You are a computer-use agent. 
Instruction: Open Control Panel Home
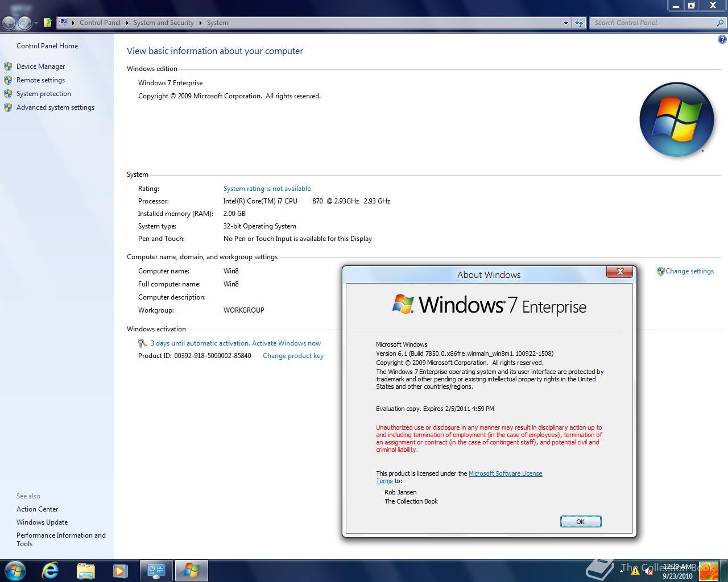(47, 46)
